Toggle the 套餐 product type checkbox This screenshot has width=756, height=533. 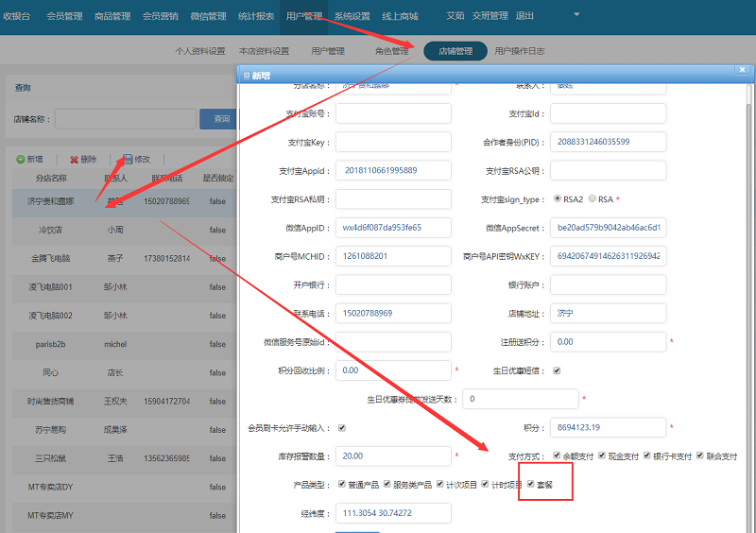(531, 485)
